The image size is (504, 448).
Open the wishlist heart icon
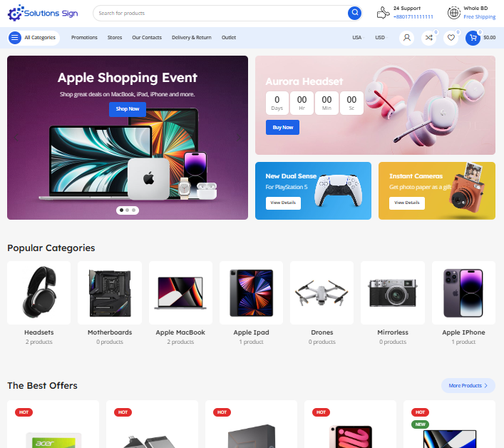(x=451, y=38)
